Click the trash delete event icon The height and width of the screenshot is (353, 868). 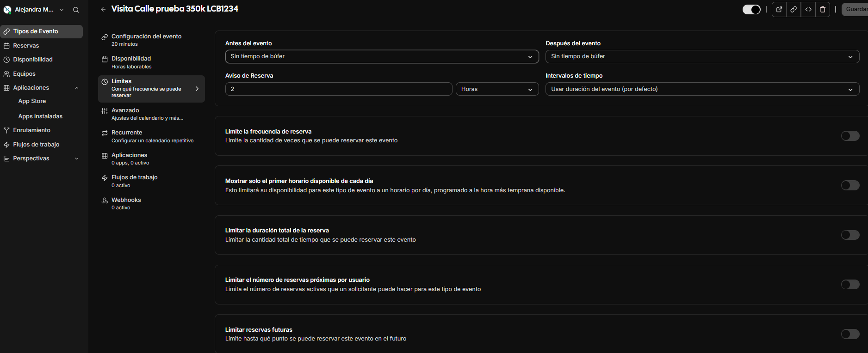tap(823, 9)
